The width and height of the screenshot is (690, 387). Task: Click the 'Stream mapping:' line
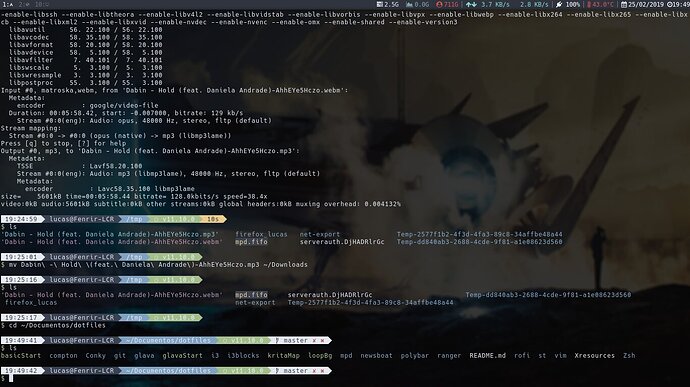(x=31, y=129)
